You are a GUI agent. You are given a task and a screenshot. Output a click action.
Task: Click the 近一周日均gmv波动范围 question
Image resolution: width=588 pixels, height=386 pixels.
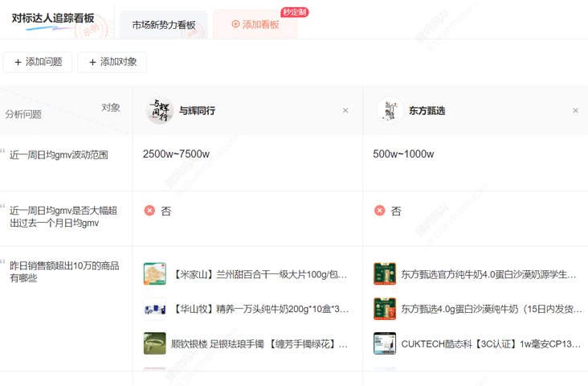pyautogui.click(x=59, y=154)
